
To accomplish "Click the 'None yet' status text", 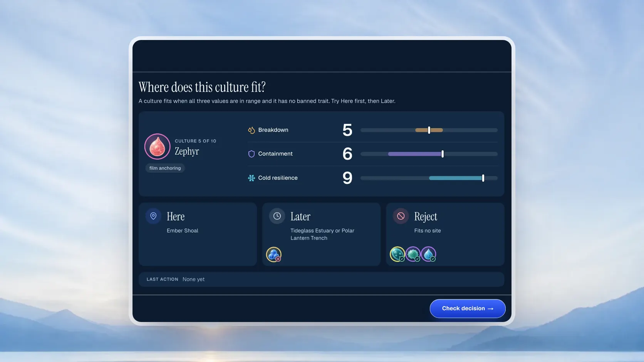I will (193, 279).
